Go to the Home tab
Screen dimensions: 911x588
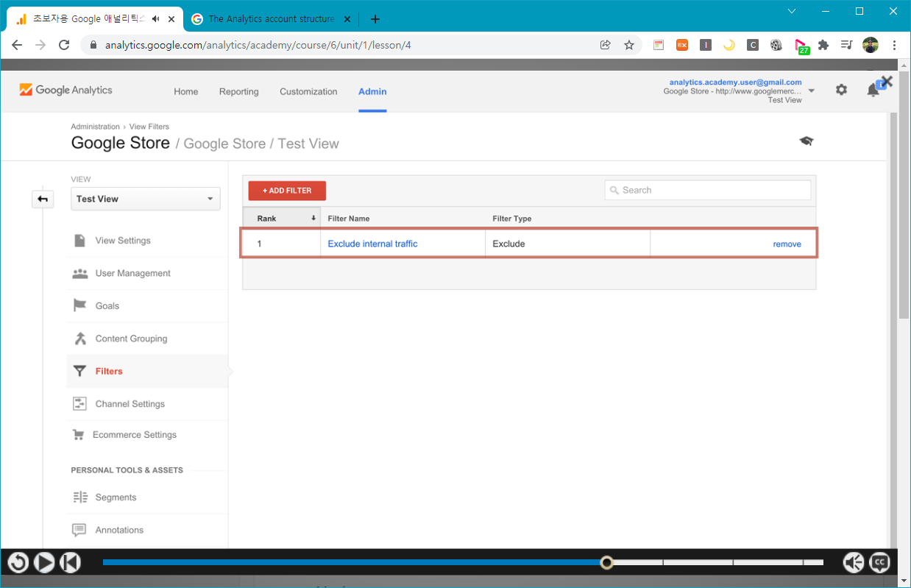186,92
